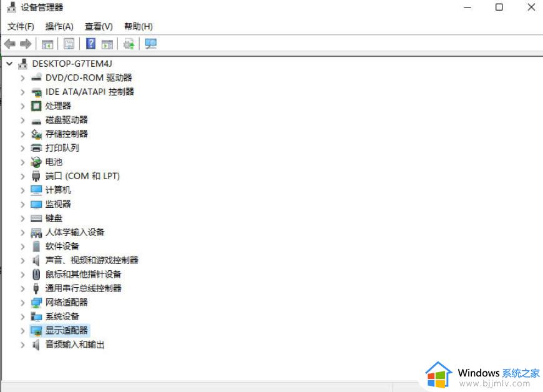Screen dimensions: 543x392
Task: Expand the 网络适配器 node
Action: (x=22, y=303)
